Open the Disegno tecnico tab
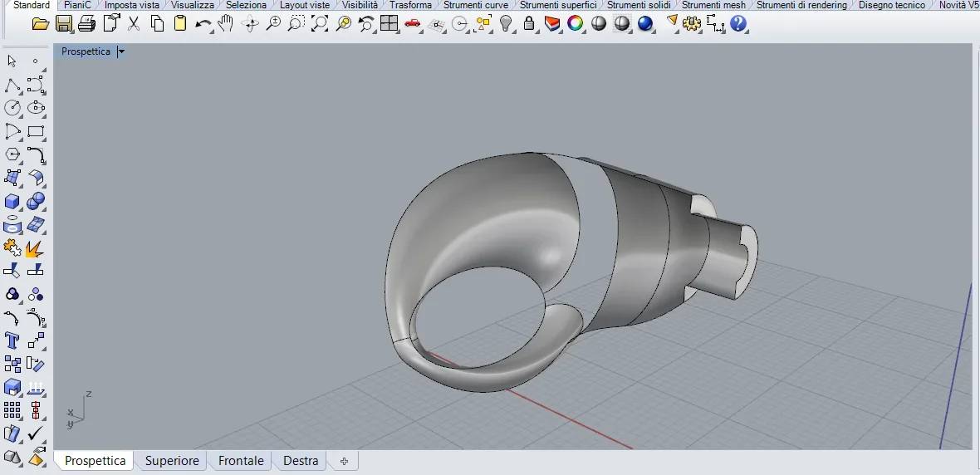 click(x=892, y=5)
